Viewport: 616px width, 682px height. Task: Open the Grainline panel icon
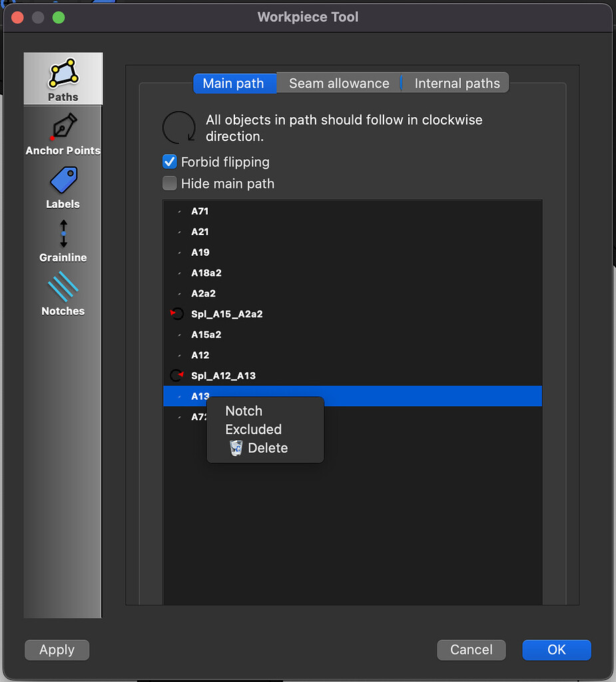[x=63, y=240]
